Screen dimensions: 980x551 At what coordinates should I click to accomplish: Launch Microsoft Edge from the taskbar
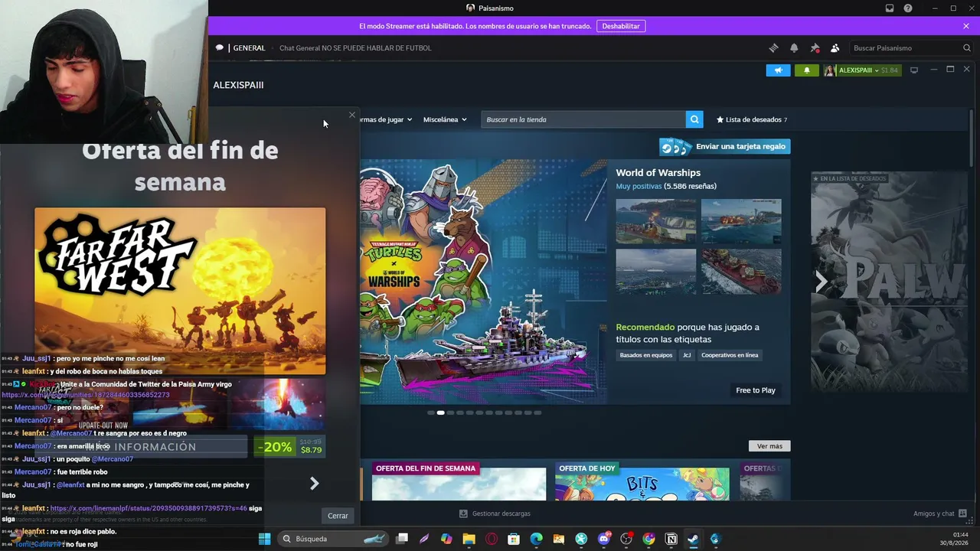(537, 539)
